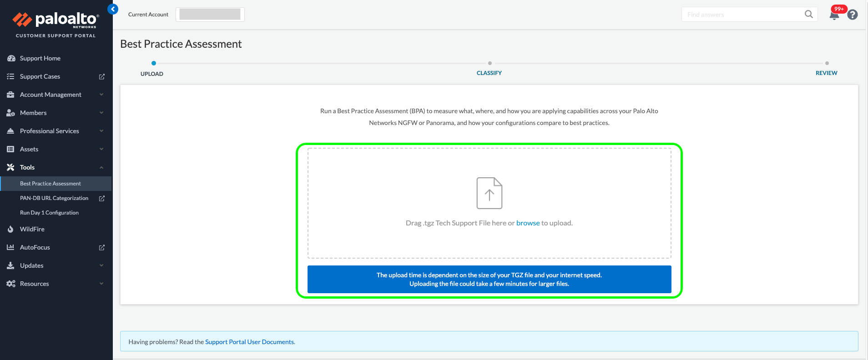
Task: Collapse the Tools section chevron
Action: click(x=101, y=167)
